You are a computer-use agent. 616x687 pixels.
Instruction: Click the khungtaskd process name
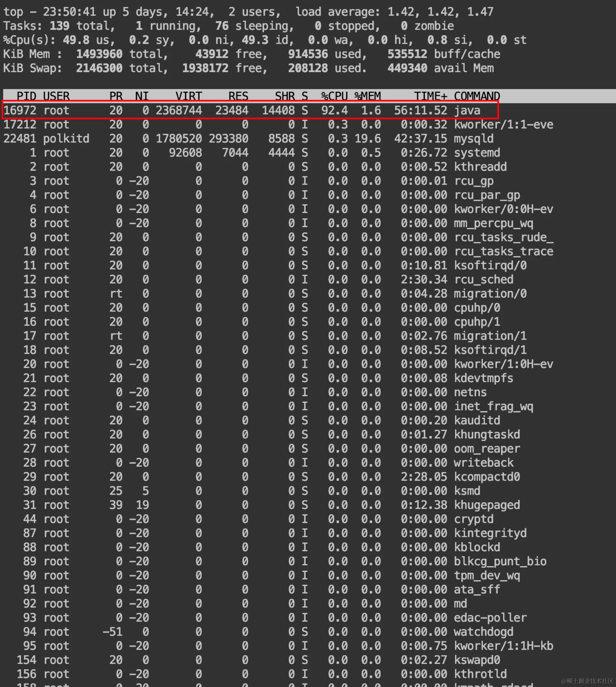coord(487,434)
